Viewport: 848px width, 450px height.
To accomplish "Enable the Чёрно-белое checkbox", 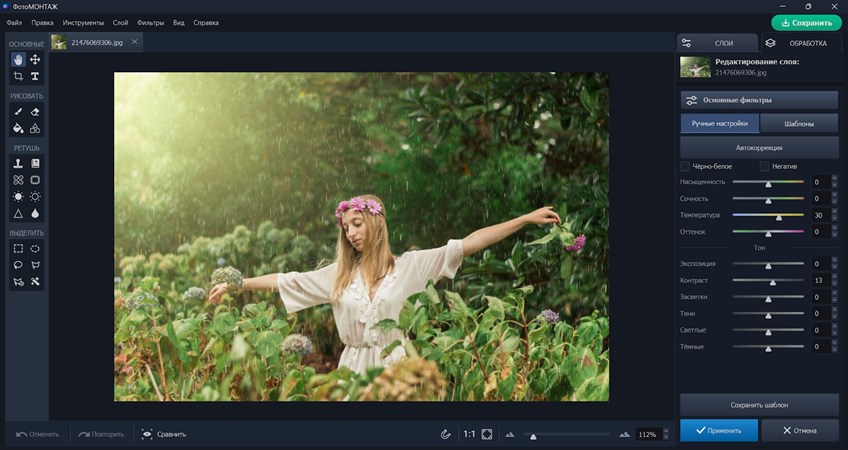I will click(685, 166).
